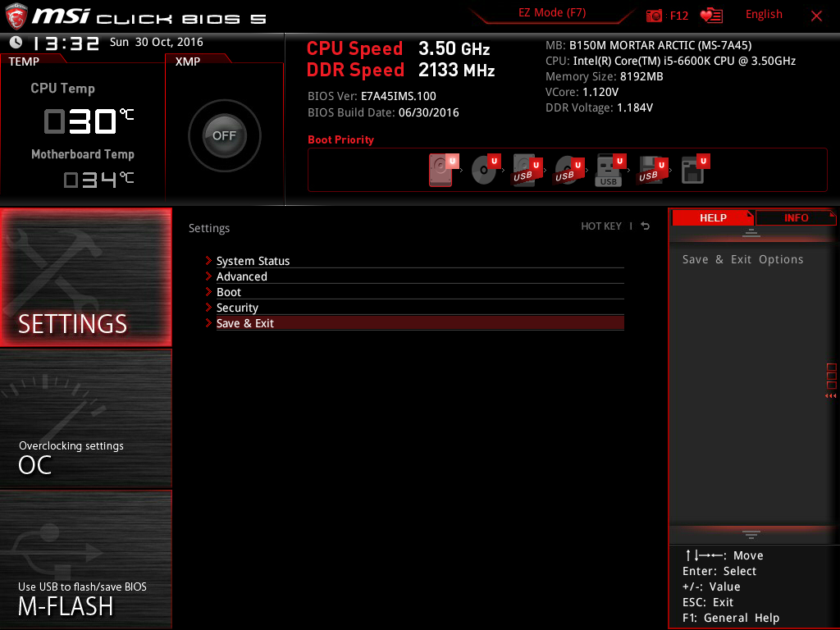Click the Motherboard Temp 034 reading
840x630 pixels.
click(98, 180)
